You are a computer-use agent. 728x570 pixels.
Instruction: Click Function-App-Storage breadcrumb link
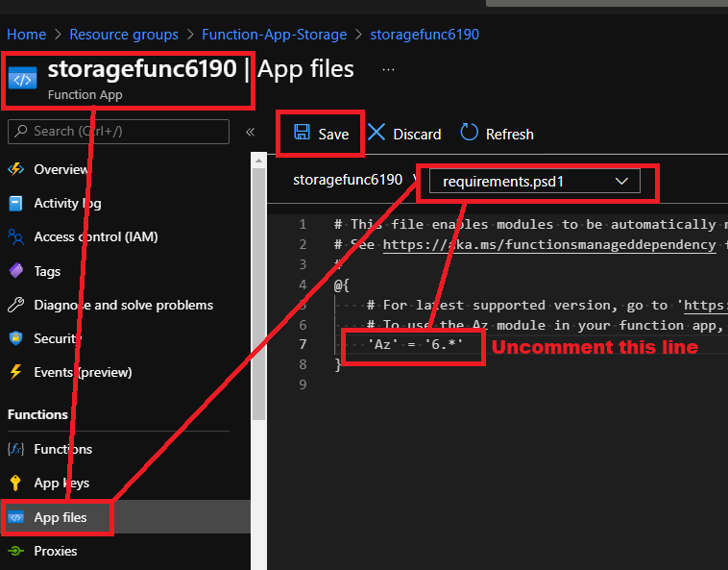275,35
